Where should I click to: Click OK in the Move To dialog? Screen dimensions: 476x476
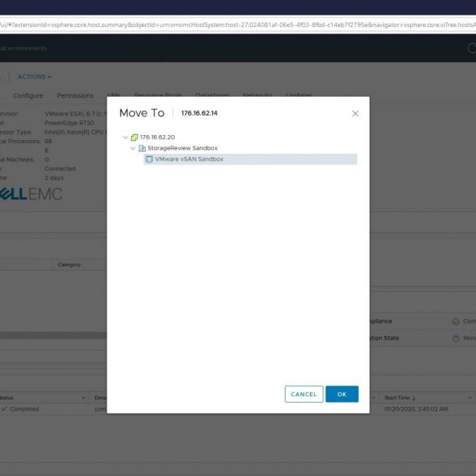[342, 394]
